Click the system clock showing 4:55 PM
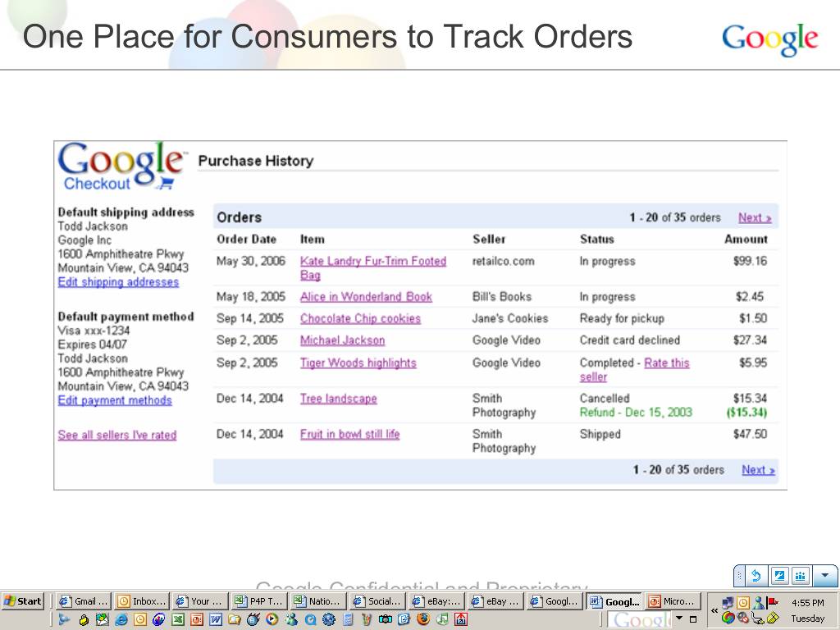 [x=808, y=603]
